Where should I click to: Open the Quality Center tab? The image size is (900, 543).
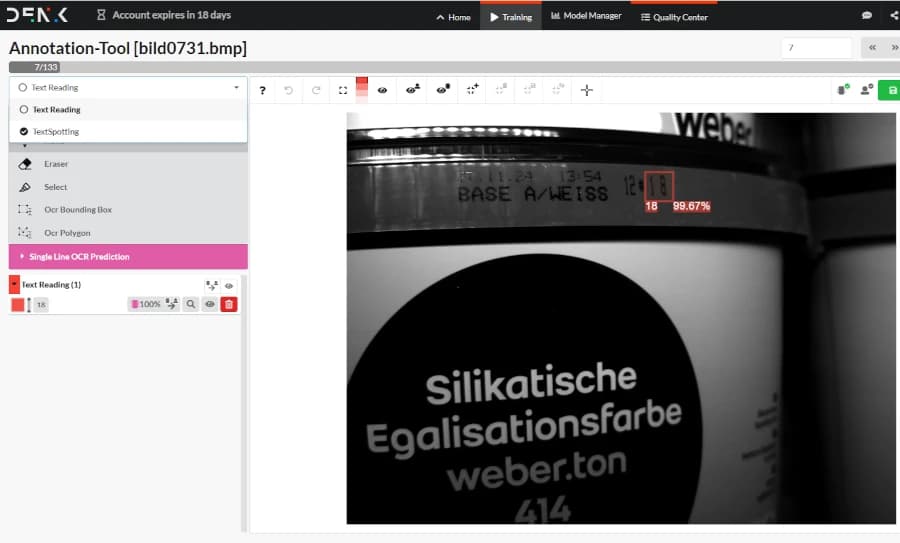point(674,17)
